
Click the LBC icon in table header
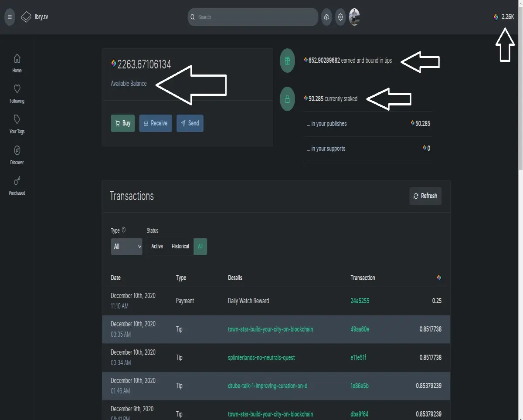tap(439, 278)
